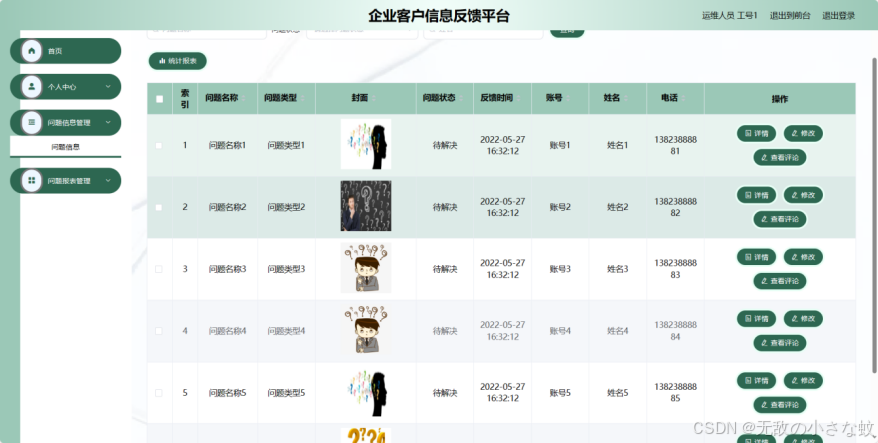The image size is (878, 443).
Task: Expand the 问题报表管理 menu chevron
Action: click(x=108, y=180)
